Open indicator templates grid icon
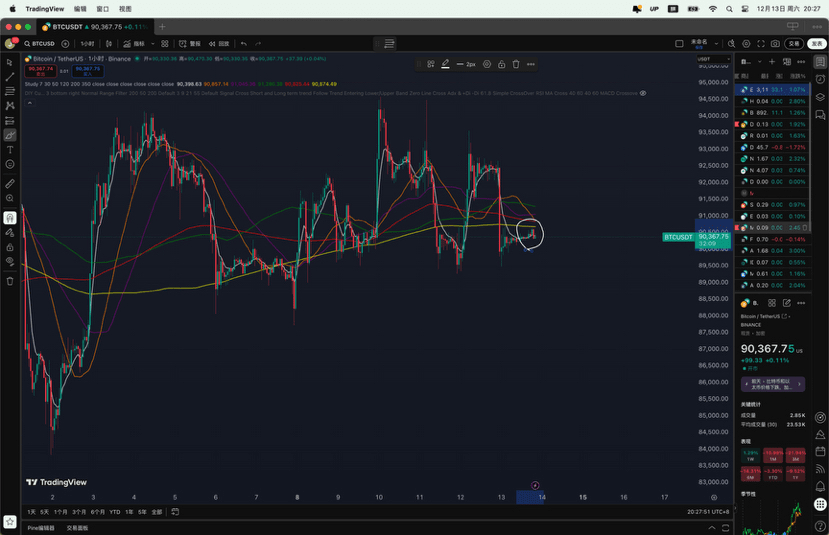 pos(165,44)
